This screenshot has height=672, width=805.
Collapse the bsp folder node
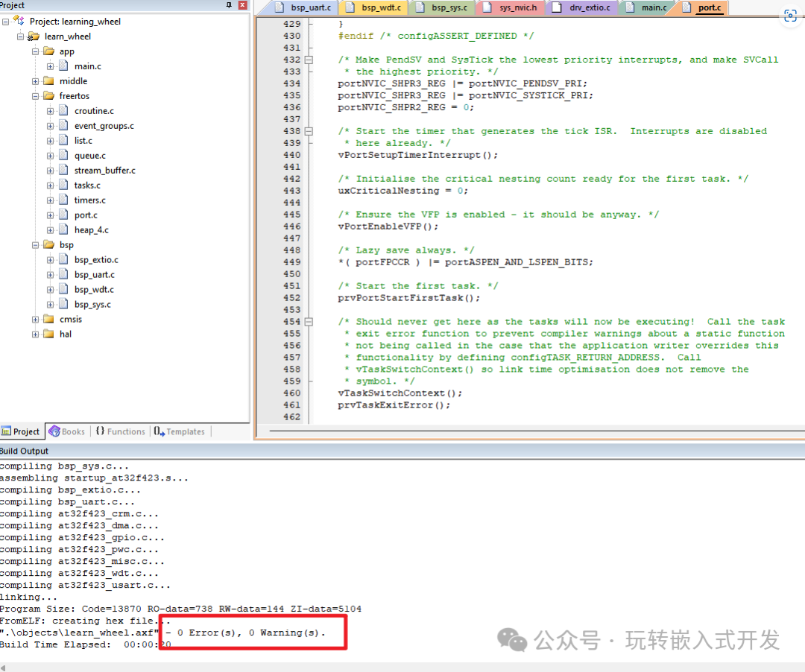(35, 245)
